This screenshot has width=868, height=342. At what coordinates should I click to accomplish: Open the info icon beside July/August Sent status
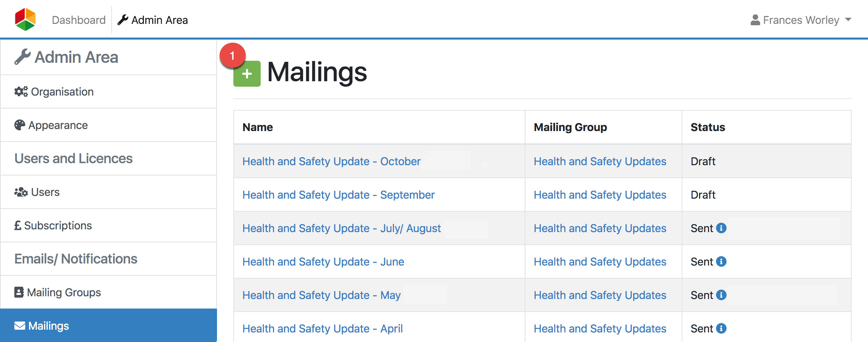pos(722,228)
